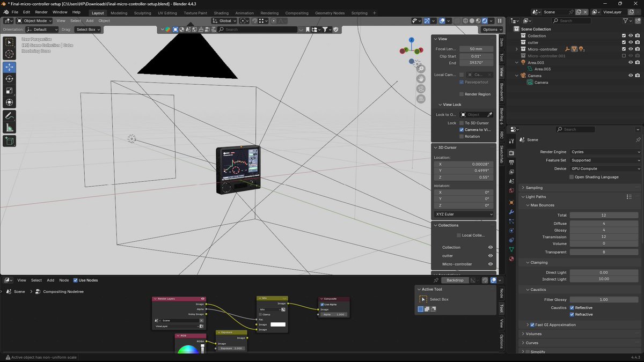The image size is (644, 362).
Task: Select the Select Box tool in the left toolbar
Action: coord(10,42)
